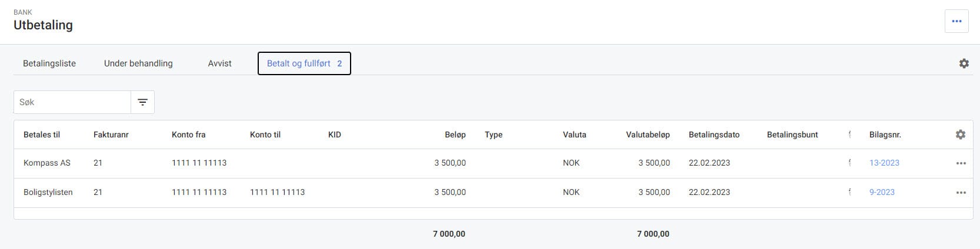980x249 pixels.
Task: Open the page options three-dot menu
Action: coord(956,21)
